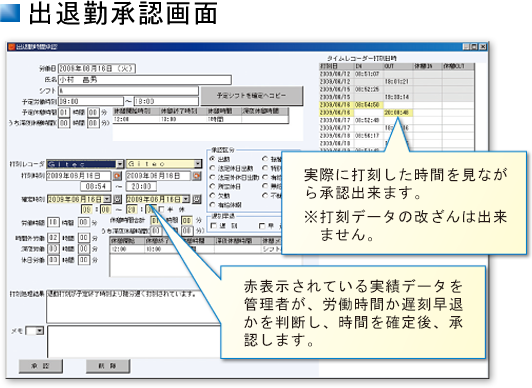
Task: Click the IN column header in punch table
Action: coord(369,66)
